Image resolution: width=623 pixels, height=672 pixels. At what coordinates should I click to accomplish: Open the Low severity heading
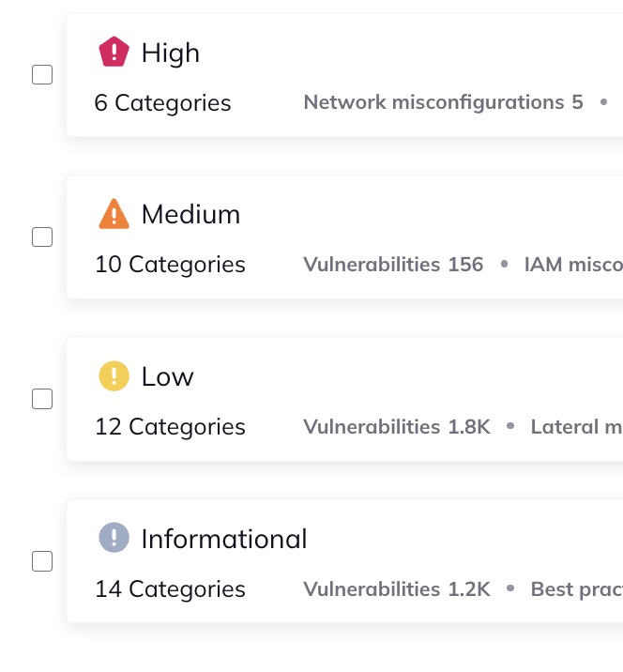[167, 377]
